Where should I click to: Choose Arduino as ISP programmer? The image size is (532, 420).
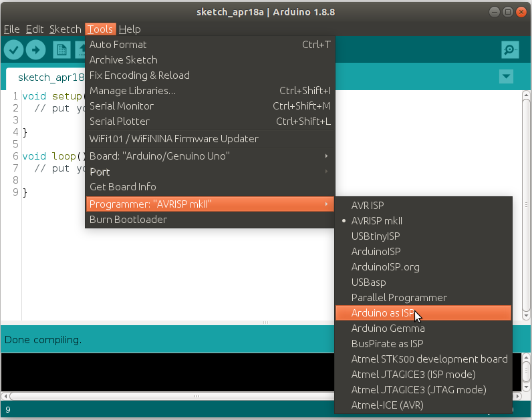(424, 313)
